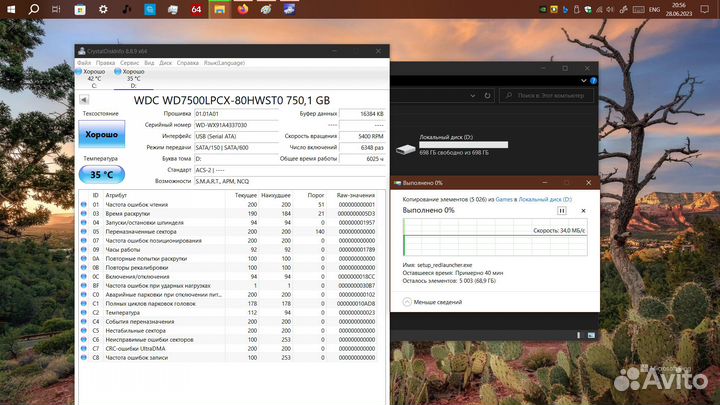Open Task View from taskbar

[56, 9]
